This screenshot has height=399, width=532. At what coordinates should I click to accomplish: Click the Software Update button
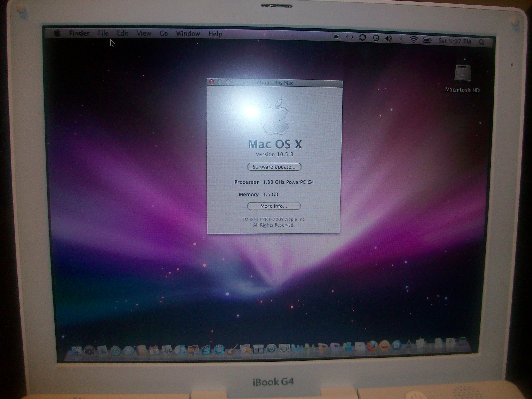coord(274,167)
